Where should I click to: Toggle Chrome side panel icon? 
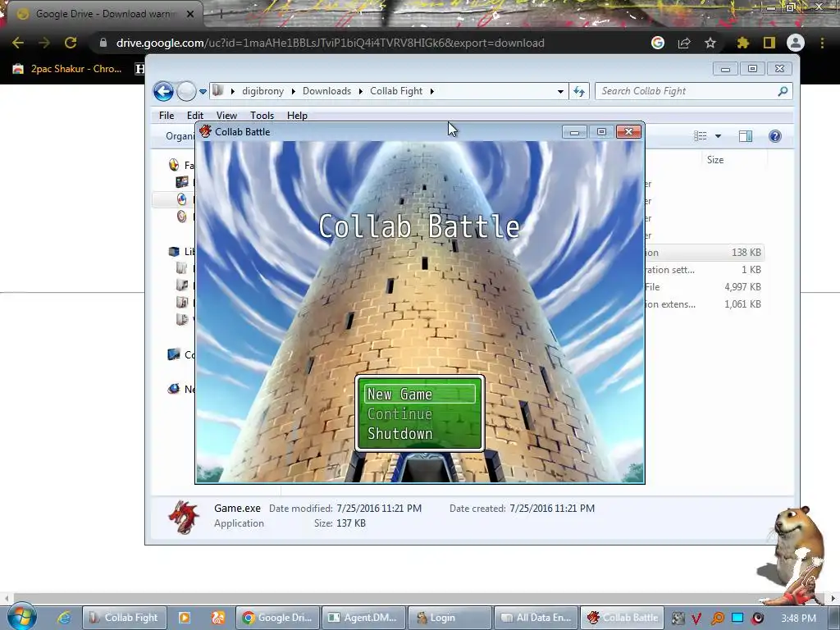tap(769, 43)
